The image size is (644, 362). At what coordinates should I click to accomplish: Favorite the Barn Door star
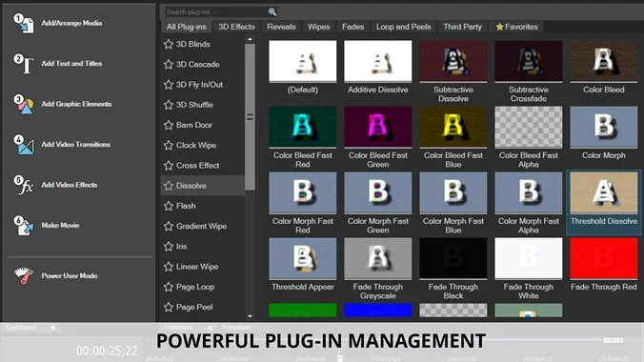(169, 125)
